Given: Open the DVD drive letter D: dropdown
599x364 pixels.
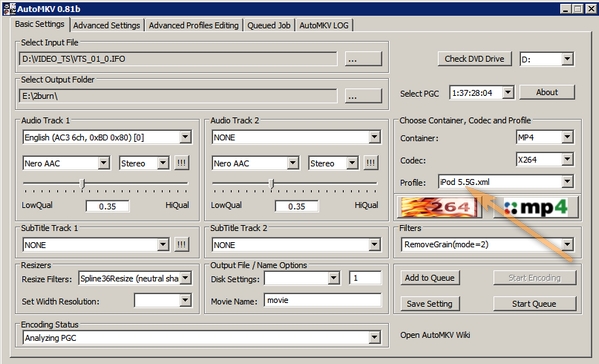Looking at the screenshot, I should tap(567, 59).
